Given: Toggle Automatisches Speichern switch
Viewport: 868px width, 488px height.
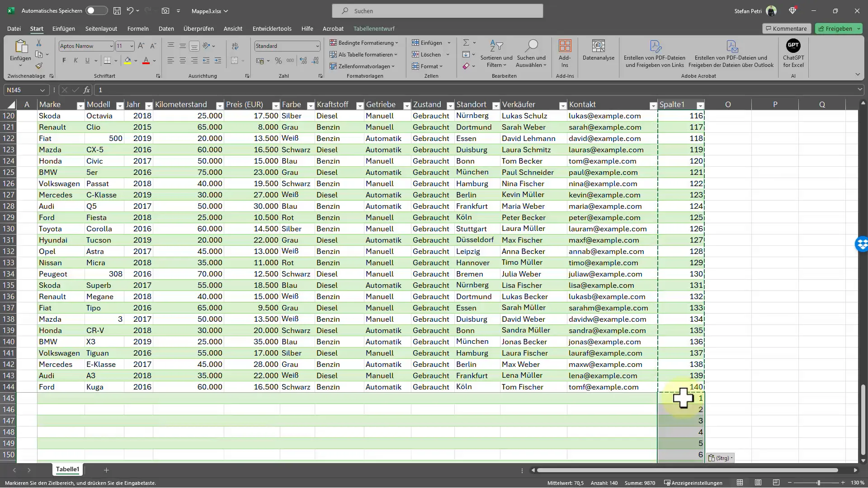Looking at the screenshot, I should (x=95, y=10).
